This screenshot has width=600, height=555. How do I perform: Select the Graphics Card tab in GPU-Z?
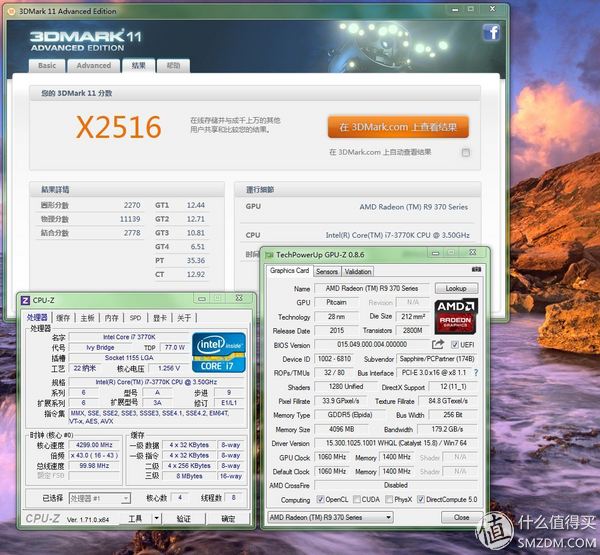[289, 271]
